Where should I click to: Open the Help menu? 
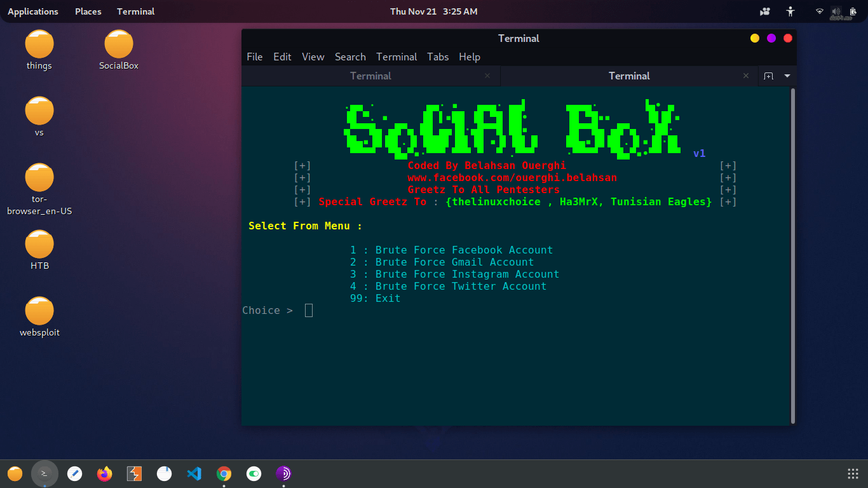(470, 57)
